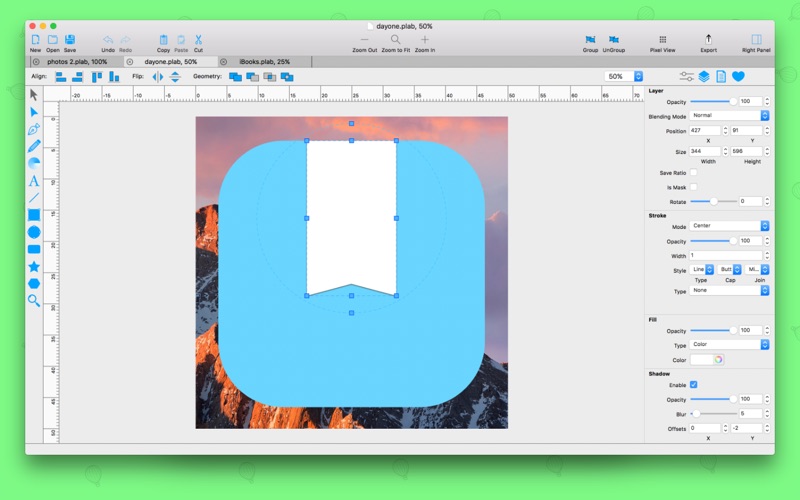Screen dimensions: 800x500
Task: Disable the Shadow Enable checkbox
Action: (694, 384)
